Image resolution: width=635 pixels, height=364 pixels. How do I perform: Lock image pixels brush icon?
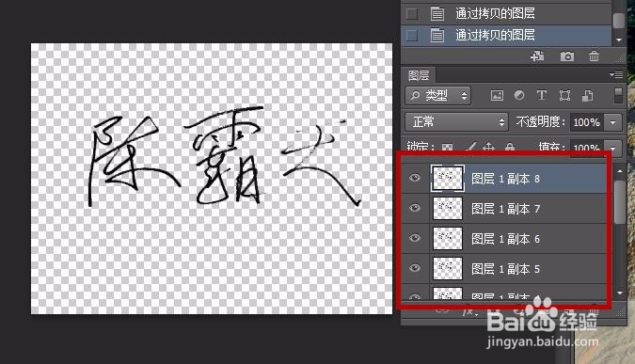(x=470, y=147)
